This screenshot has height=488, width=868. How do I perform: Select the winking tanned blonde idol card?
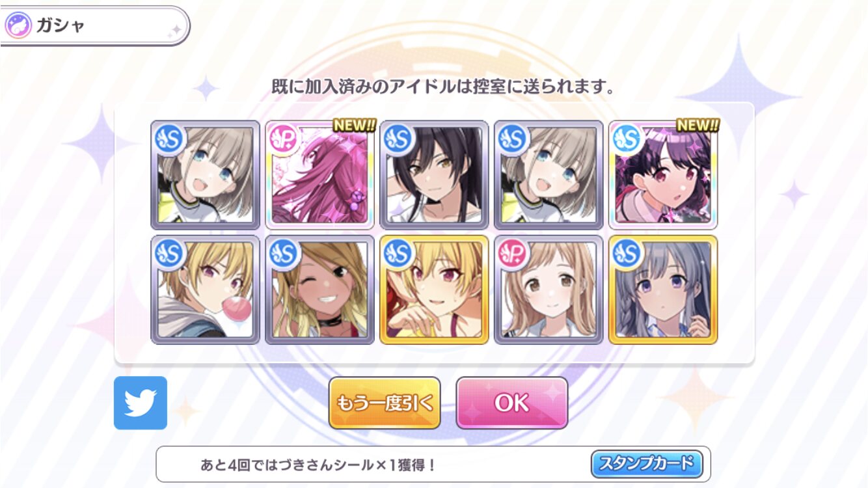[320, 290]
